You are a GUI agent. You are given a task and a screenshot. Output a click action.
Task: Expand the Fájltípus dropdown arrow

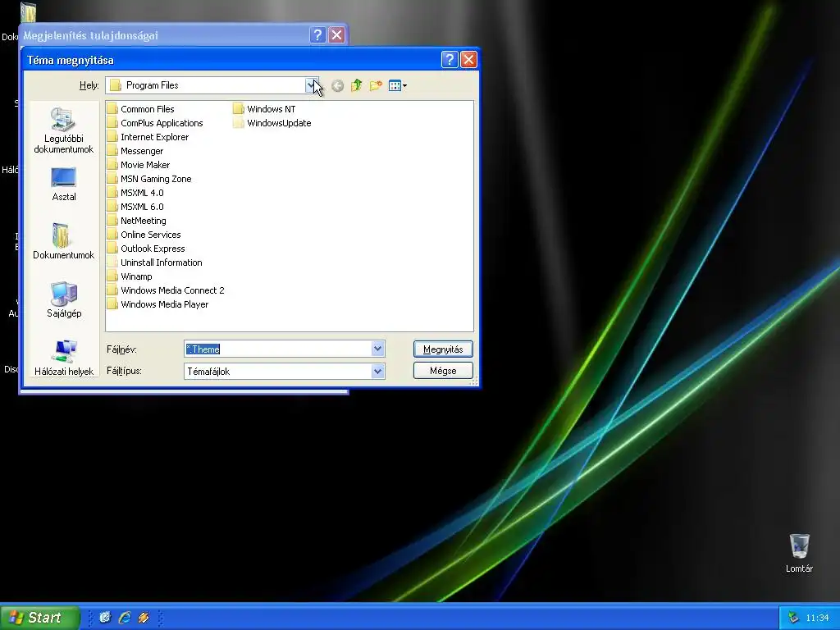pos(377,371)
